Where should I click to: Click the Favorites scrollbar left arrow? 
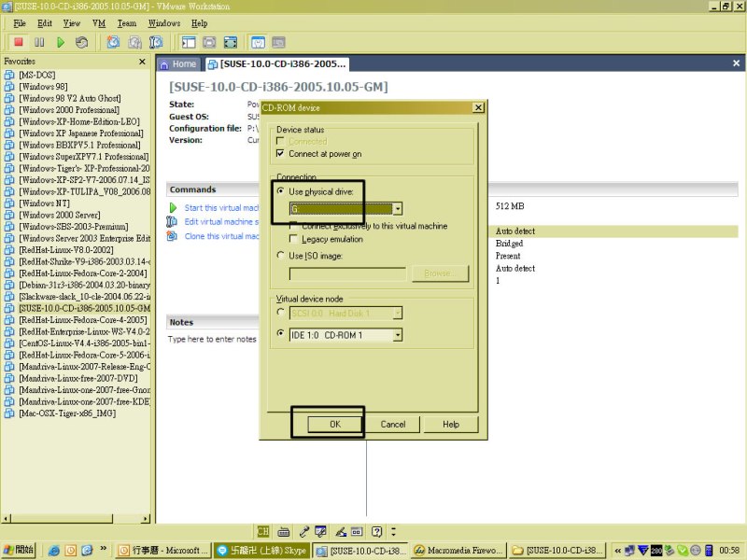(7, 518)
